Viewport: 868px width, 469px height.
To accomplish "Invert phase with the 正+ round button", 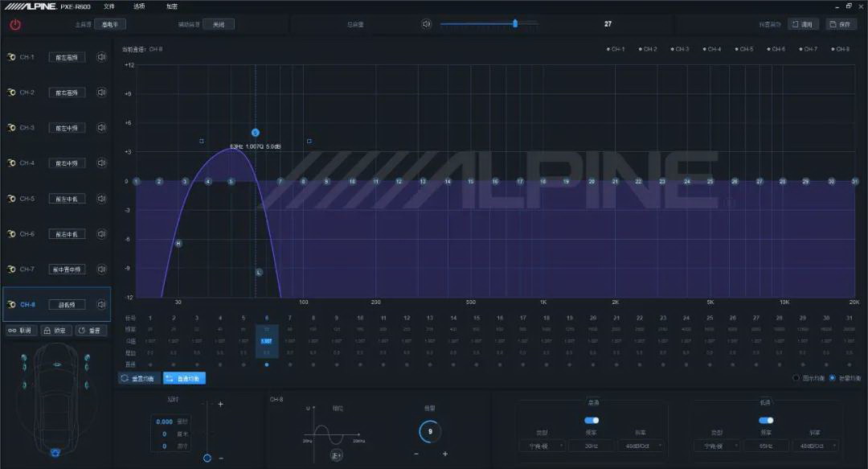I will (x=336, y=455).
